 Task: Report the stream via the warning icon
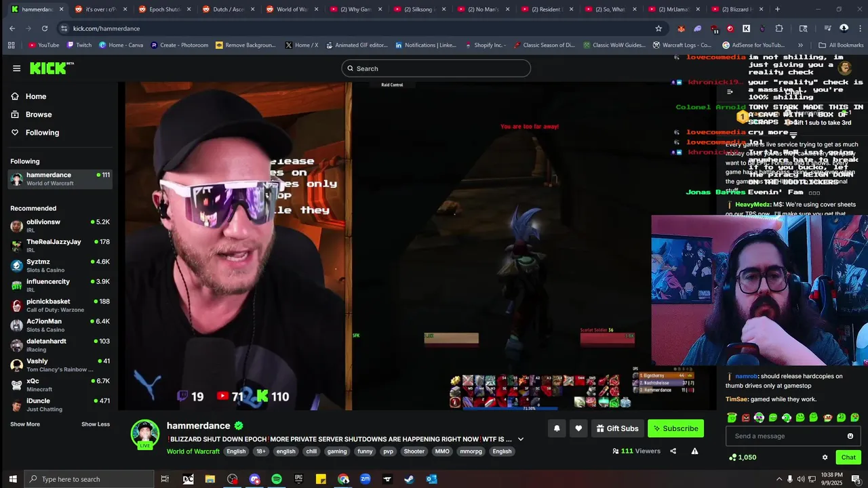pyautogui.click(x=694, y=451)
